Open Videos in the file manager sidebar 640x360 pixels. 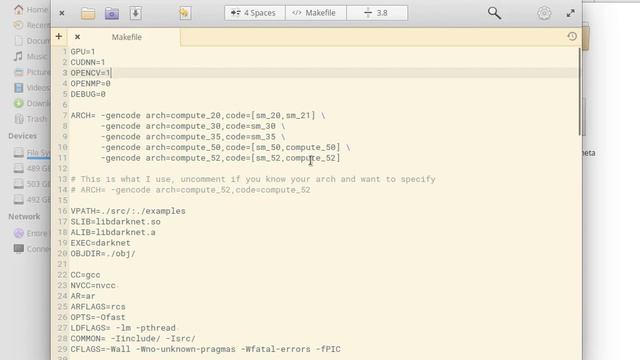tap(31, 88)
